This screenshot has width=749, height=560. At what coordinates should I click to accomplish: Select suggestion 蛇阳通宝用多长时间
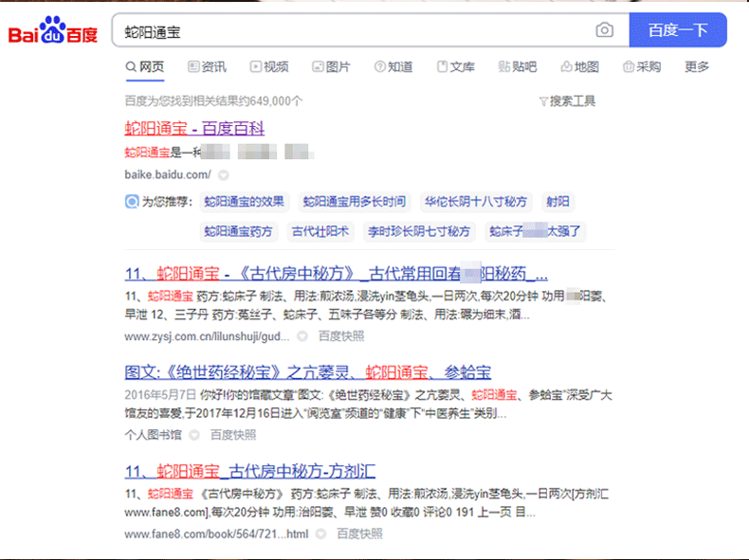tap(355, 202)
